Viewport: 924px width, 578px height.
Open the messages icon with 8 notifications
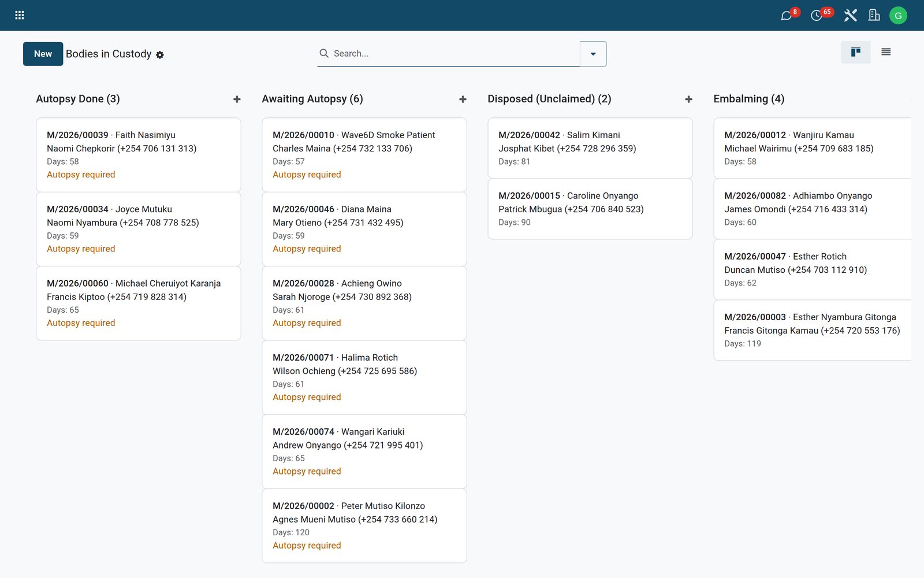click(787, 16)
